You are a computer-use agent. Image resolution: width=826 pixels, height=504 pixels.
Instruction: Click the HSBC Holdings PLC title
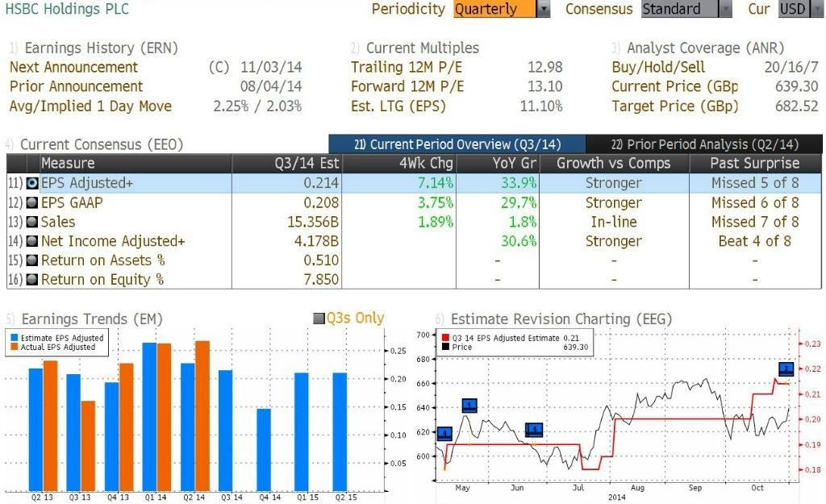(67, 9)
